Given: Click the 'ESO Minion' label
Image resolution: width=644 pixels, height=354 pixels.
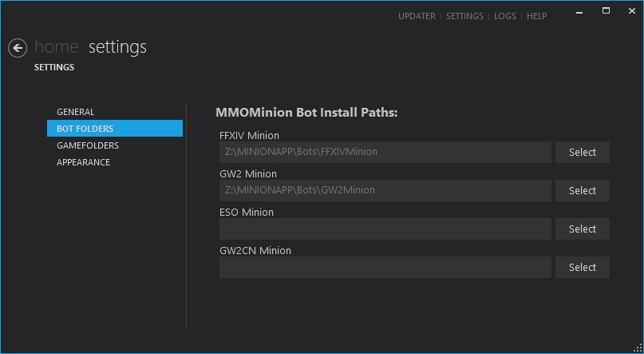Looking at the screenshot, I should [247, 212].
